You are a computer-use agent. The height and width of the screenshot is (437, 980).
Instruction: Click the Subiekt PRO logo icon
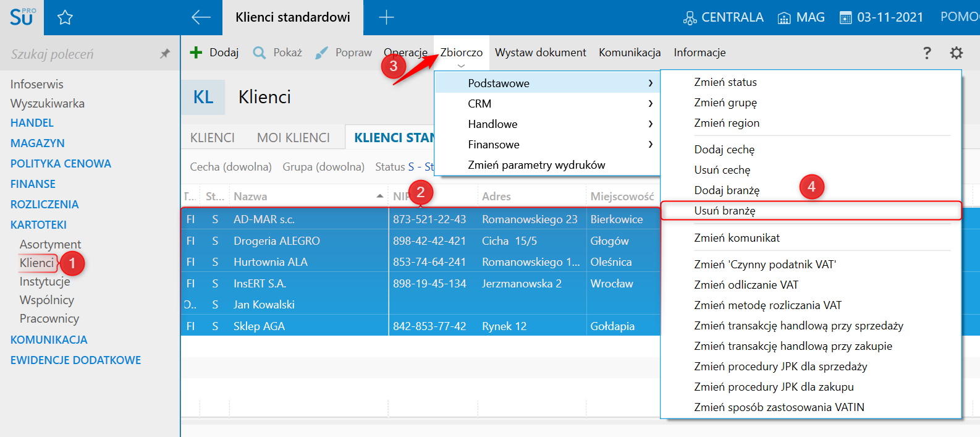pos(22,17)
